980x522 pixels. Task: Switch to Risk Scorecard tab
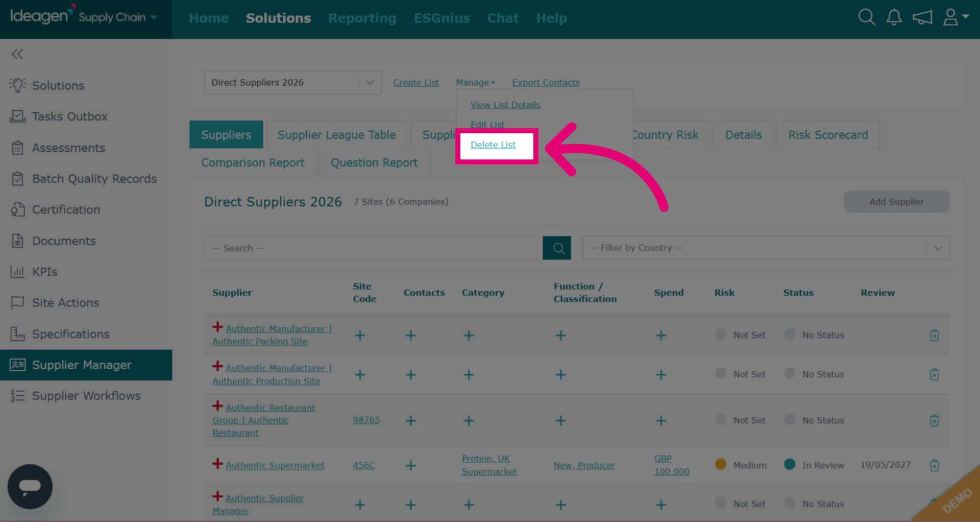[828, 135]
